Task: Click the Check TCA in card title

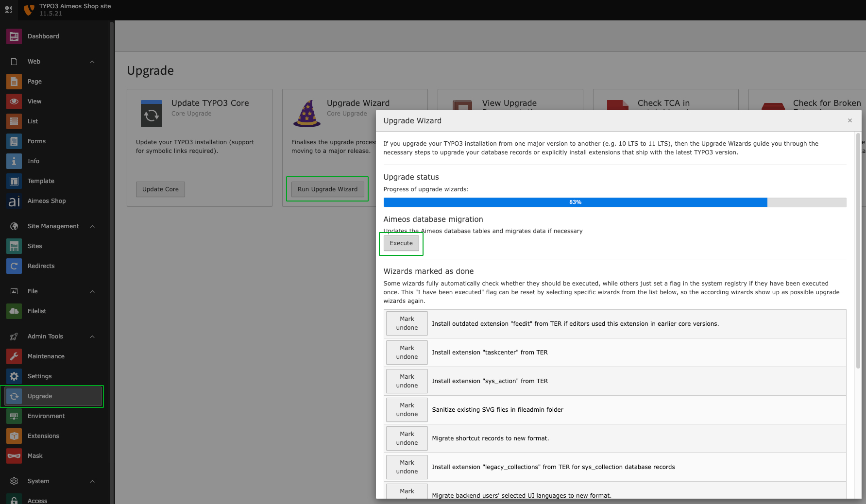Action: pos(663,103)
